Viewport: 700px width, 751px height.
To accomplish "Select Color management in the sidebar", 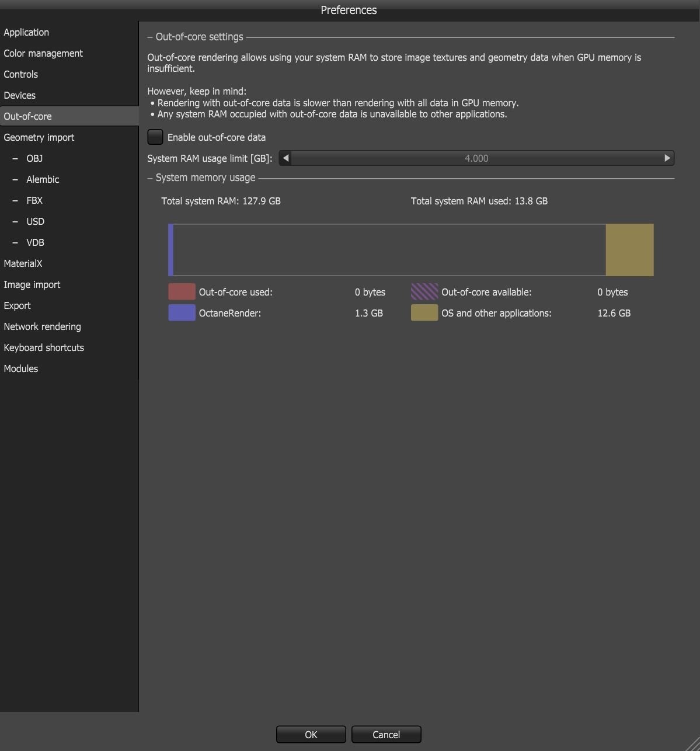I will tap(43, 53).
